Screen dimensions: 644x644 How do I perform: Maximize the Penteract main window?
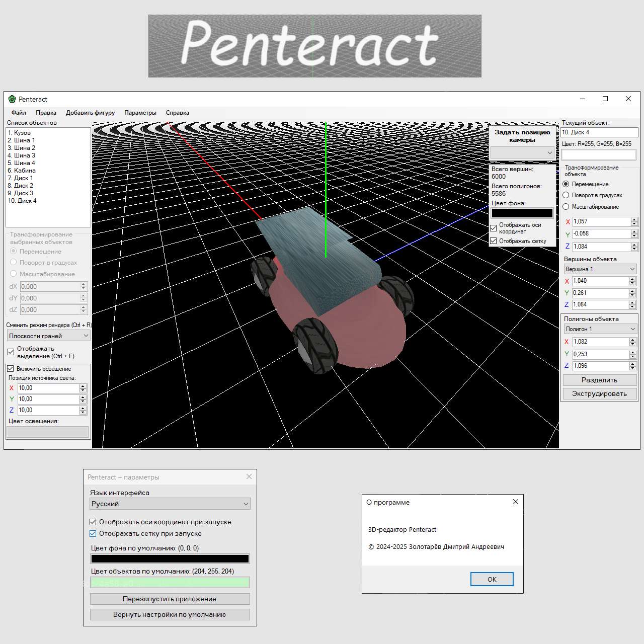coord(605,99)
